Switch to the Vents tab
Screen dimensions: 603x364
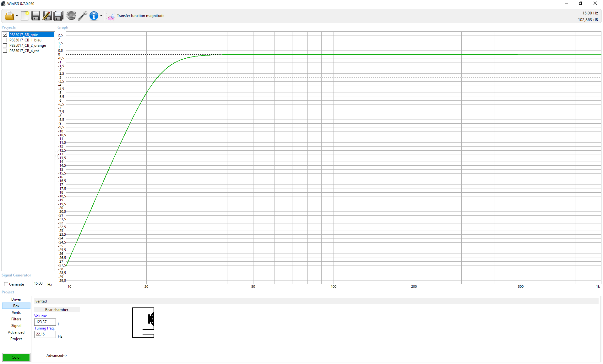tap(16, 313)
